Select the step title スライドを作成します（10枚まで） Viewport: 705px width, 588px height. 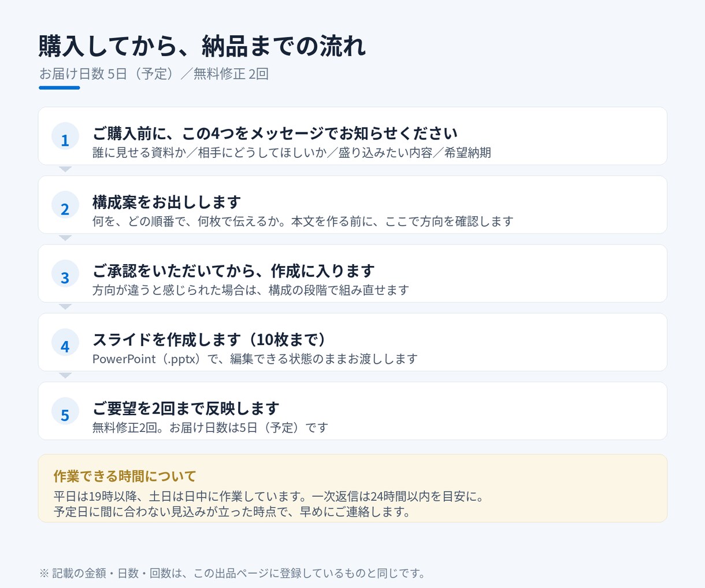click(x=210, y=340)
